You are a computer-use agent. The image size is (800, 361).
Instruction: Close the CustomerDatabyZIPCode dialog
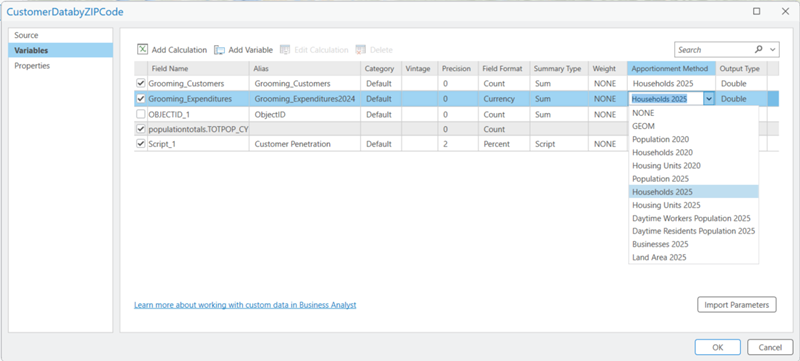tap(785, 11)
